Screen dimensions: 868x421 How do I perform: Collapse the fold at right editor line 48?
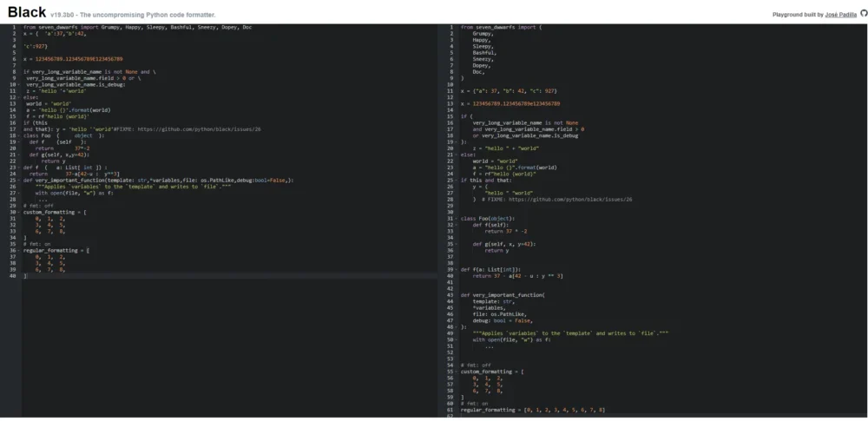click(x=457, y=327)
